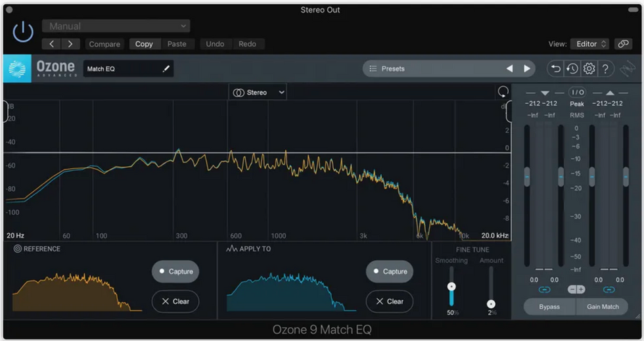The image size is (644, 341).
Task: Open Ozone settings gear
Action: pyautogui.click(x=589, y=68)
